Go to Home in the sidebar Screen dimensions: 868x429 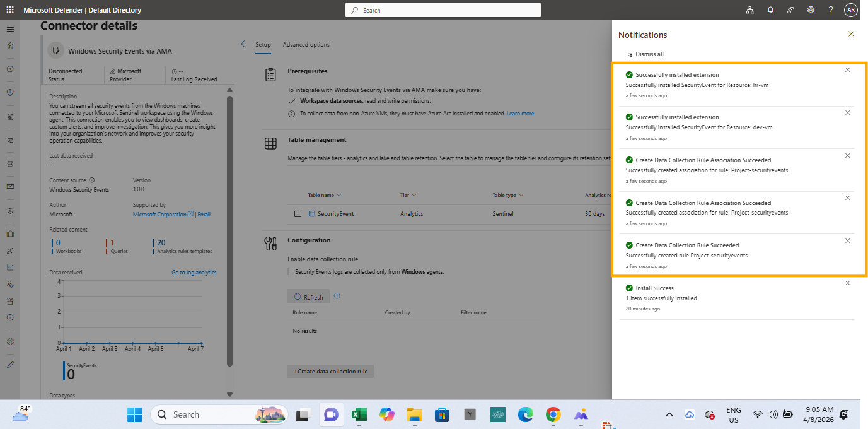pos(10,45)
